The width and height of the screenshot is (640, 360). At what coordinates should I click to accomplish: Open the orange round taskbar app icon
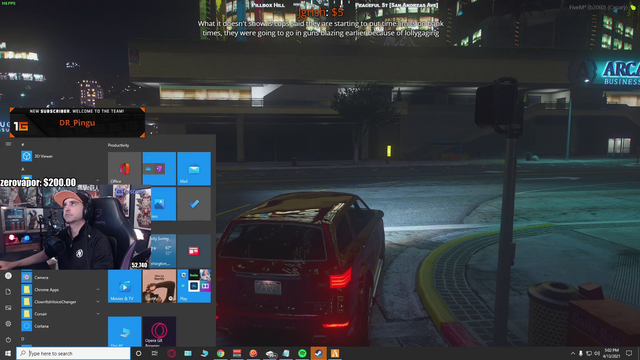[x=253, y=353]
